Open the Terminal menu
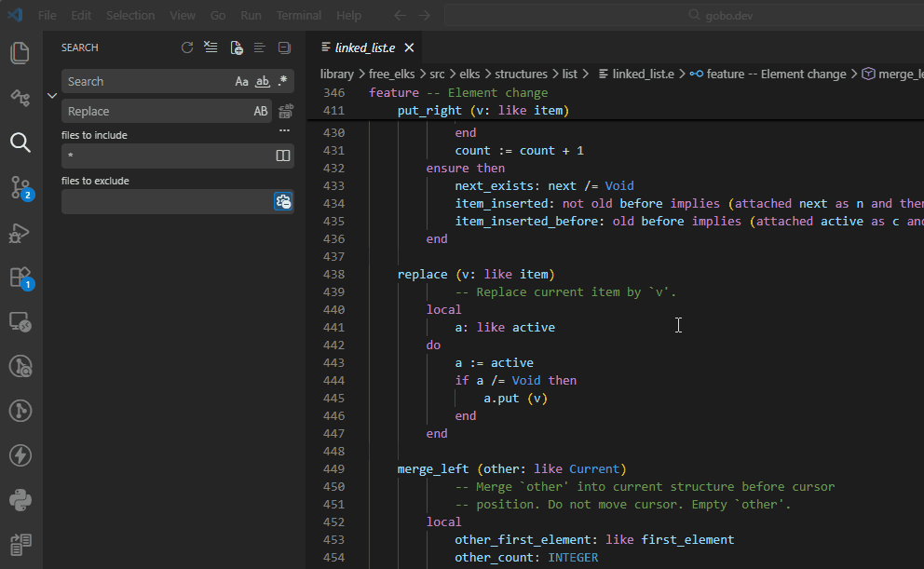The image size is (924, 569). click(298, 16)
